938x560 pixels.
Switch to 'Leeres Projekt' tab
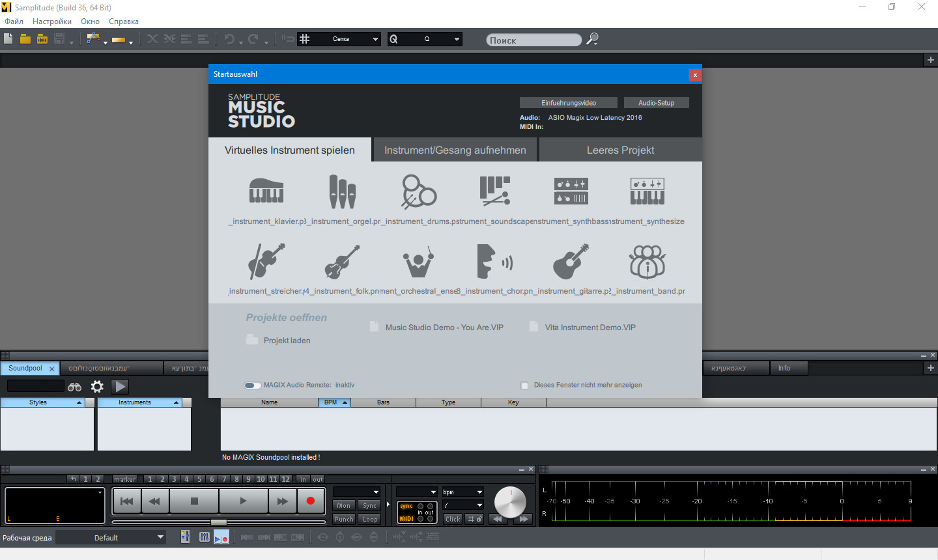(620, 150)
